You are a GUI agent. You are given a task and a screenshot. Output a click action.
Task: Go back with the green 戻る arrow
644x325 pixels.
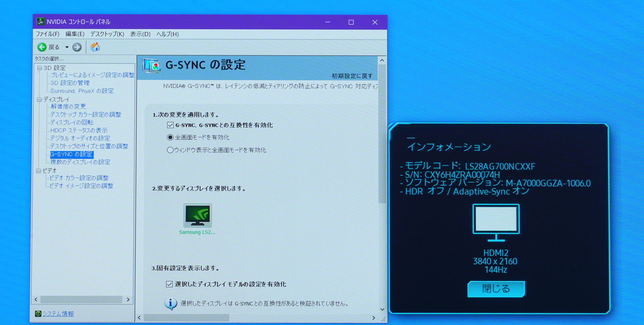(42, 47)
